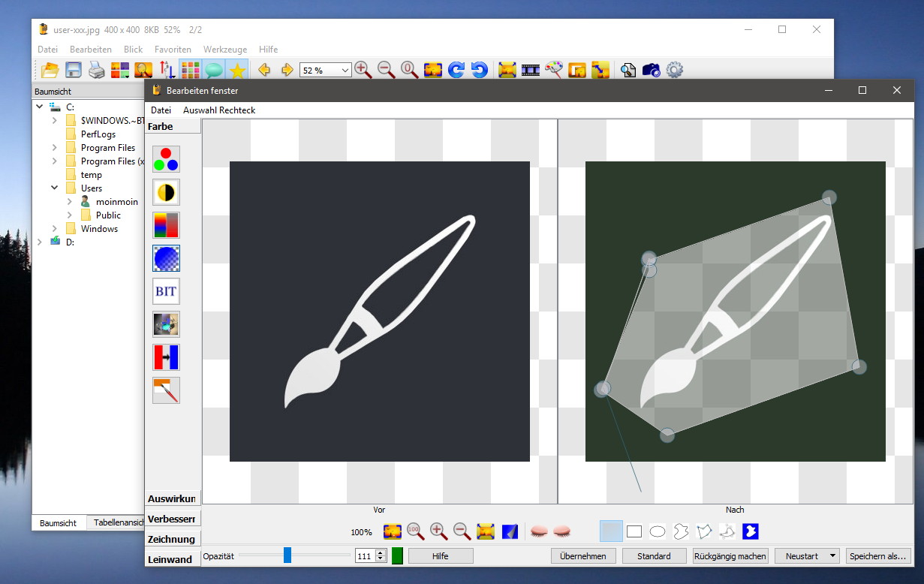Select the blue transparency sphere tool
This screenshot has width=924, height=584.
pos(166,258)
